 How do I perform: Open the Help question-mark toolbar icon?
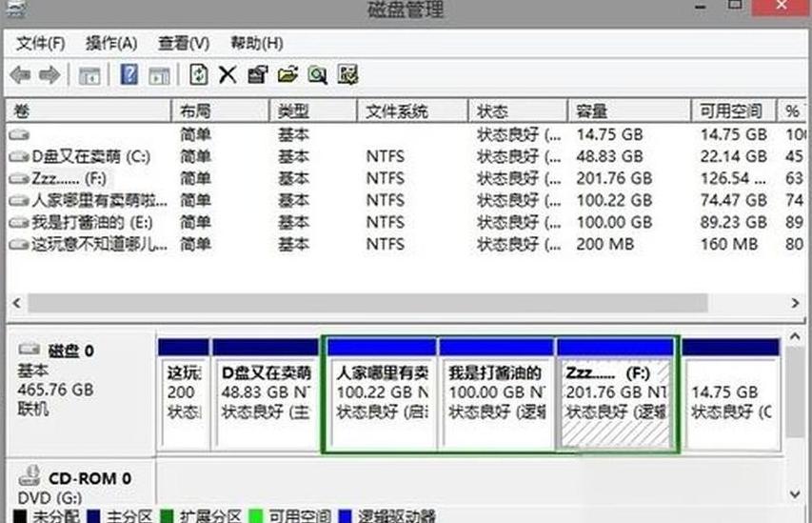(x=129, y=74)
